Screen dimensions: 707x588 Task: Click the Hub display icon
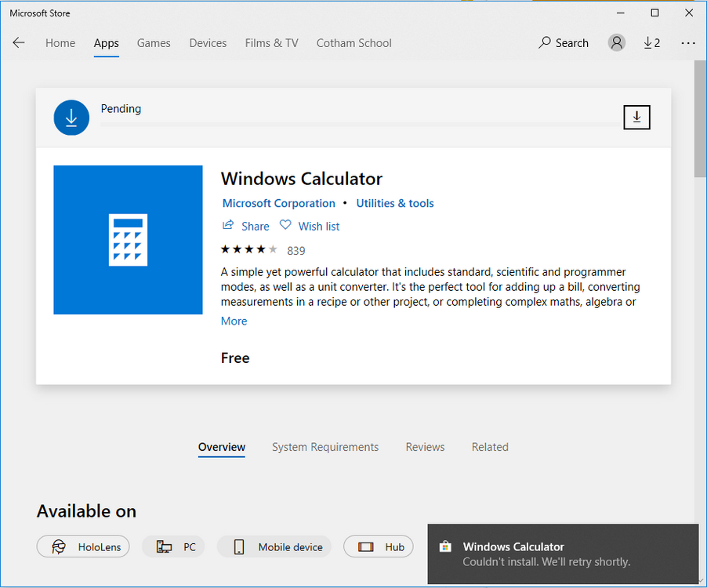pyautogui.click(x=366, y=547)
